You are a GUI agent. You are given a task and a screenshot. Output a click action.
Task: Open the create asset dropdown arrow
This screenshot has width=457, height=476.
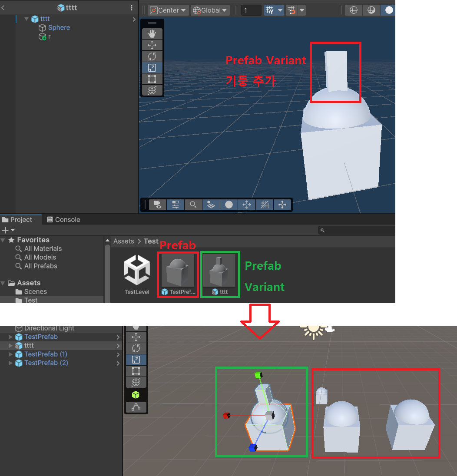[13, 230]
